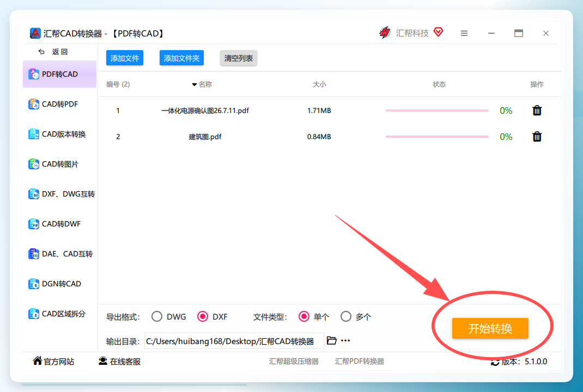Click the 添加文件 button

click(125, 58)
